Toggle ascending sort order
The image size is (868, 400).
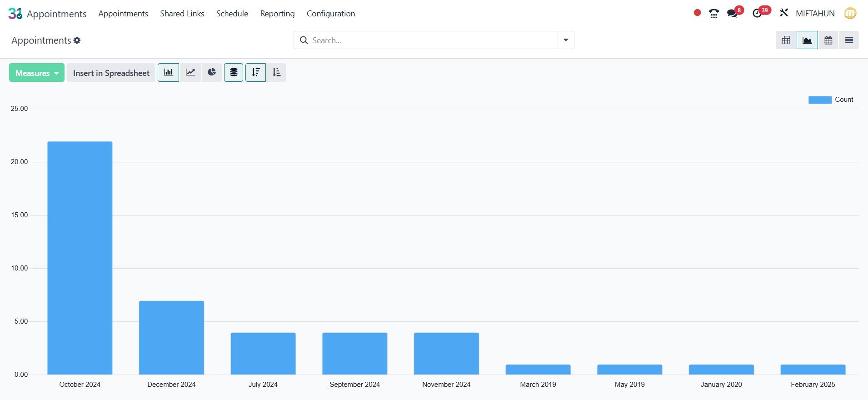pyautogui.click(x=276, y=72)
